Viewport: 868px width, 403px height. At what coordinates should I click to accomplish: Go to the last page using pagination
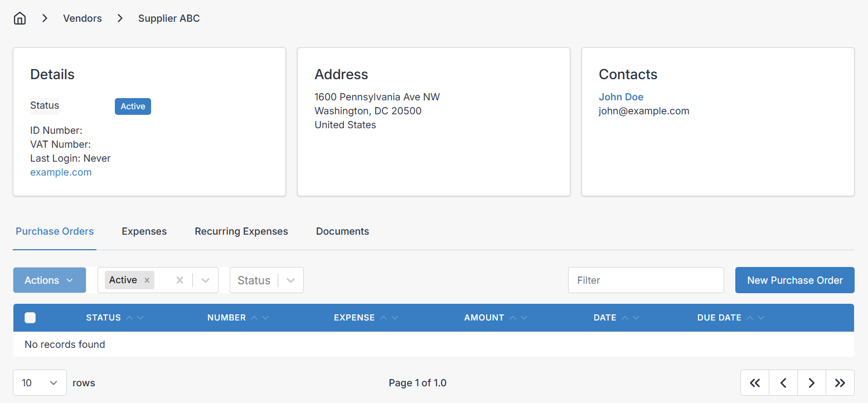[840, 382]
